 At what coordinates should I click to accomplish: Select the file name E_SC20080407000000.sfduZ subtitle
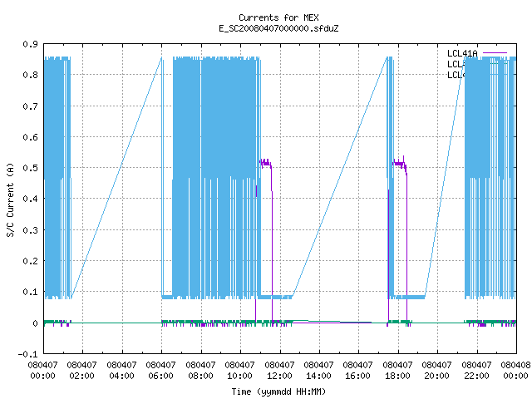coord(278,28)
